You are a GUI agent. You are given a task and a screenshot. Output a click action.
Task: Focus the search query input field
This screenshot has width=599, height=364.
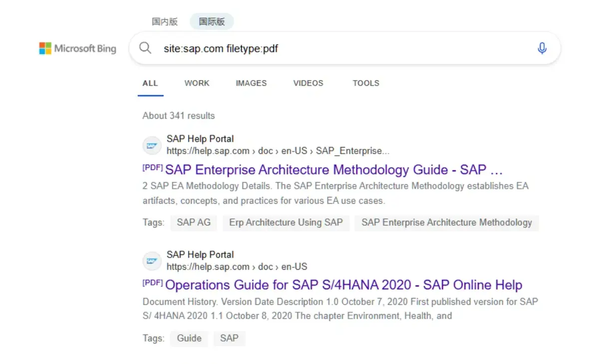[x=344, y=48]
